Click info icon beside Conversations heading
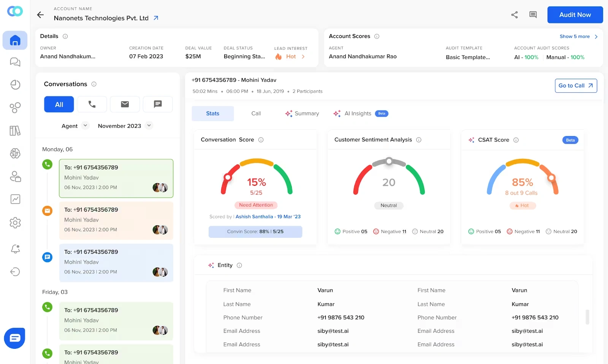 point(94,84)
